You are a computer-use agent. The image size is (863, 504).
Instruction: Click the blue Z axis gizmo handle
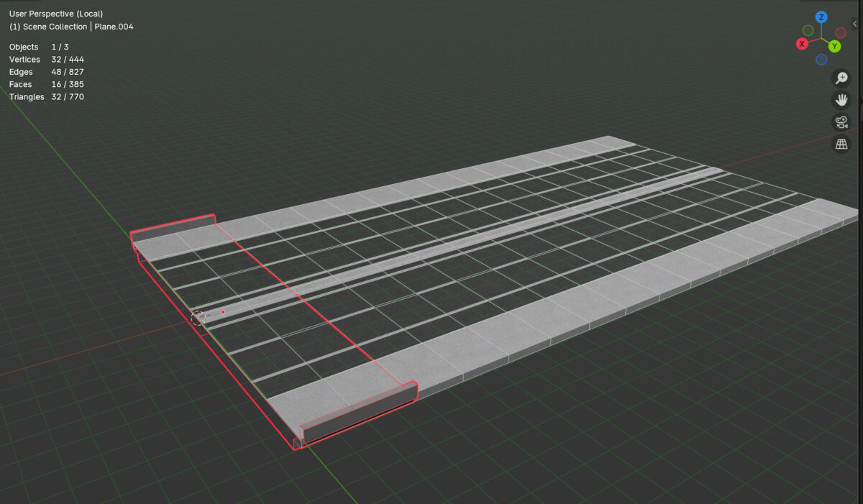coord(821,17)
